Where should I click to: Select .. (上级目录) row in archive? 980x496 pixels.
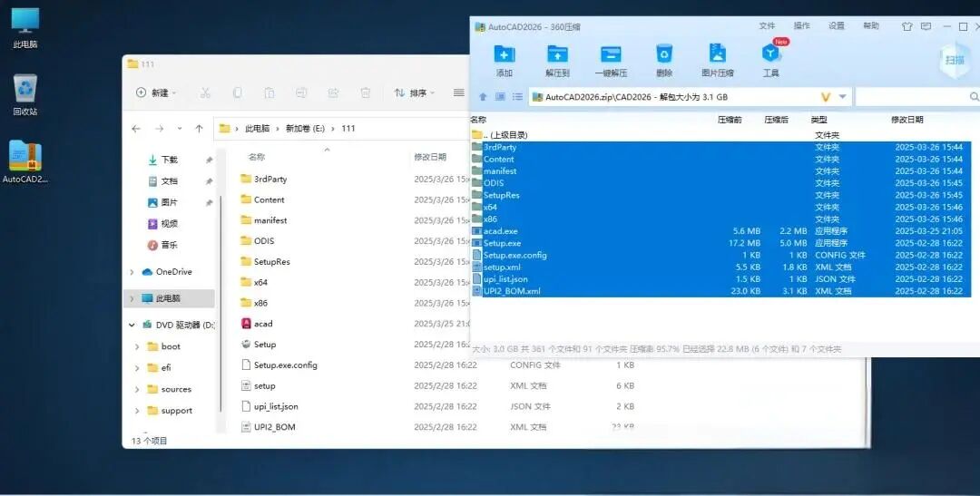(x=720, y=135)
